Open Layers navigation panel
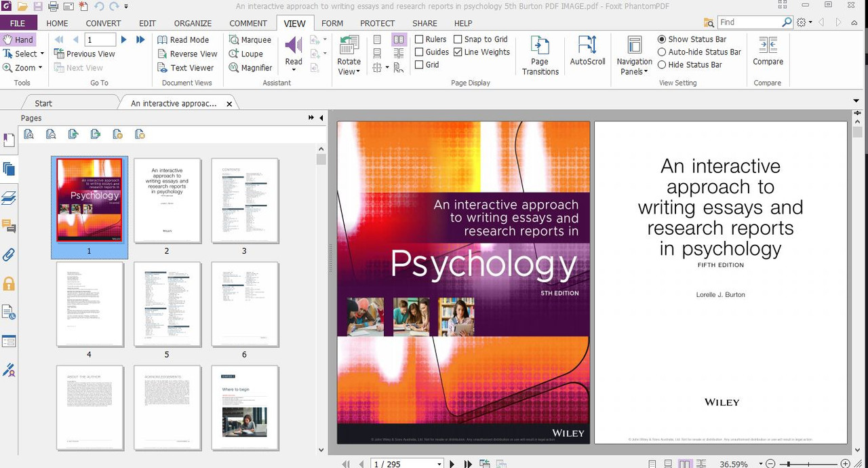The width and height of the screenshot is (868, 468). click(9, 198)
